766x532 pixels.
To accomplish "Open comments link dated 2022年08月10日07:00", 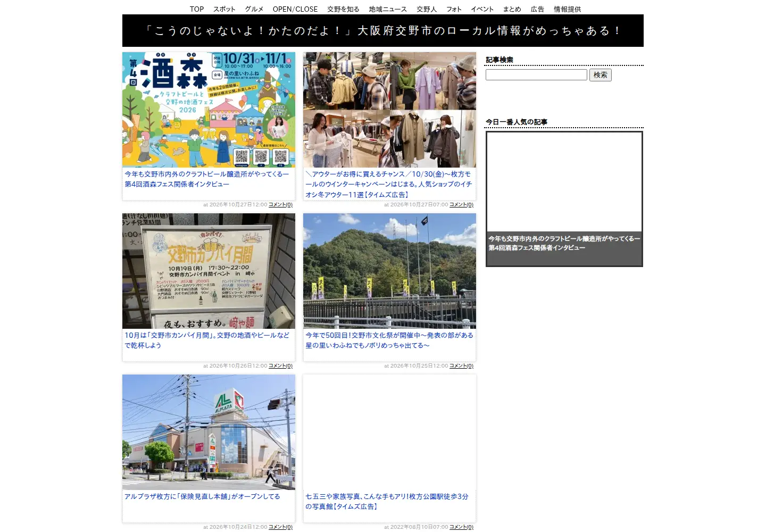I will [461, 527].
